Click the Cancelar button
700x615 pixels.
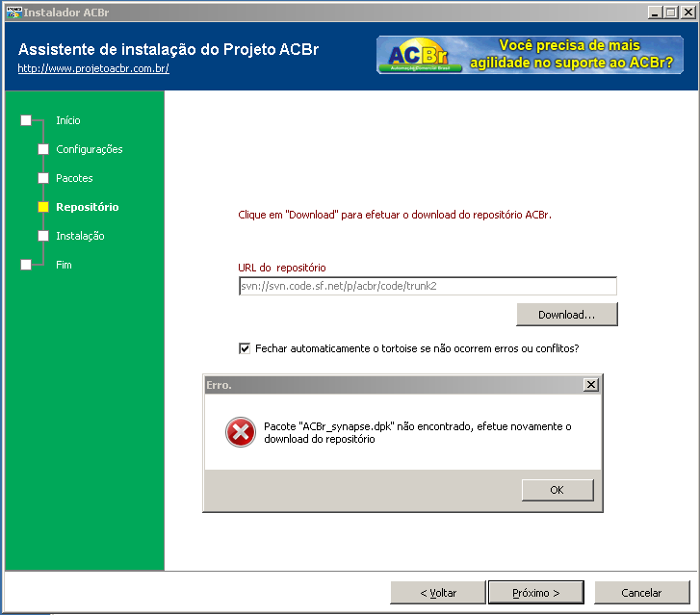[x=641, y=593]
